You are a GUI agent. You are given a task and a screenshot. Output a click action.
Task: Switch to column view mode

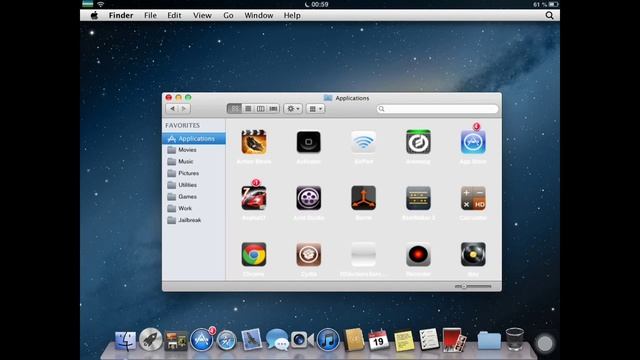point(260,109)
